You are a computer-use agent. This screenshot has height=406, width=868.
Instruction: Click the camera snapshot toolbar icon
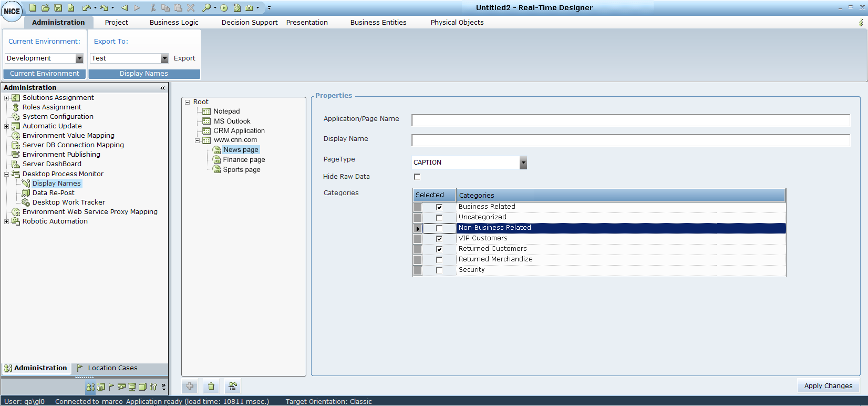click(x=249, y=8)
